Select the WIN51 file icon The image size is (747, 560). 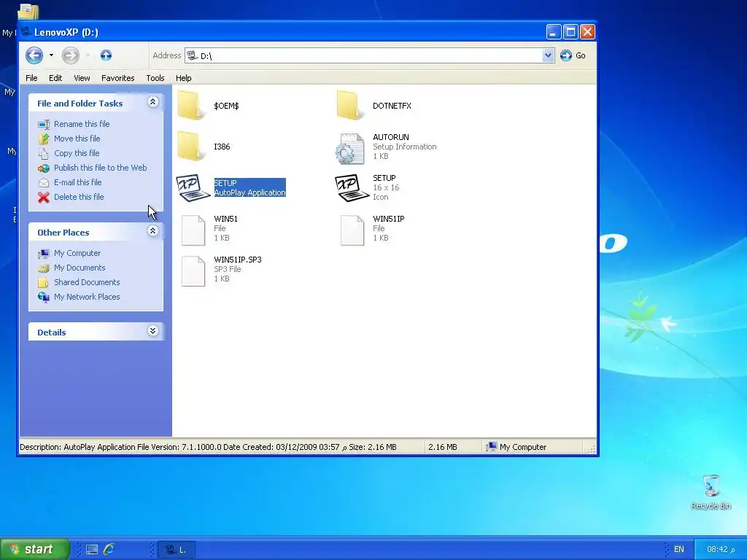tap(193, 230)
